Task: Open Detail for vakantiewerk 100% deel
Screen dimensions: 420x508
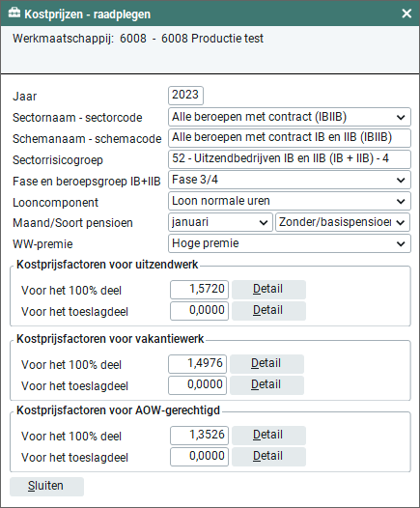Action: (266, 364)
